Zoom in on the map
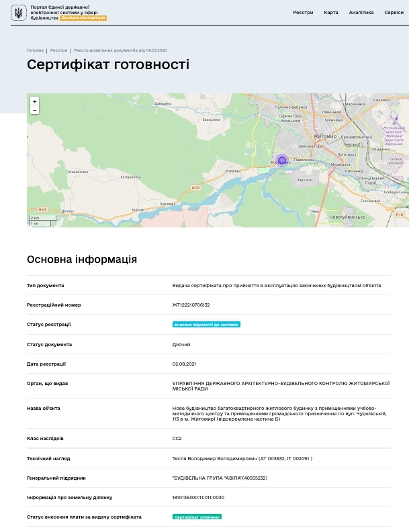This screenshot has width=409, height=532. coord(34,101)
